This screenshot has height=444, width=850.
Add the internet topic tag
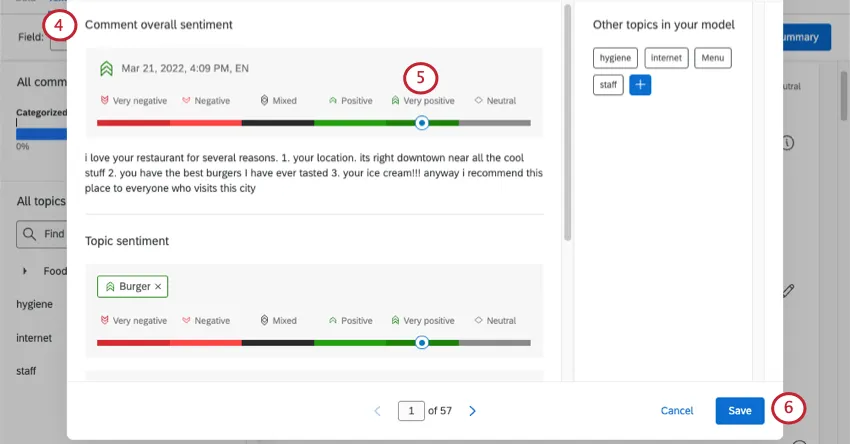666,58
